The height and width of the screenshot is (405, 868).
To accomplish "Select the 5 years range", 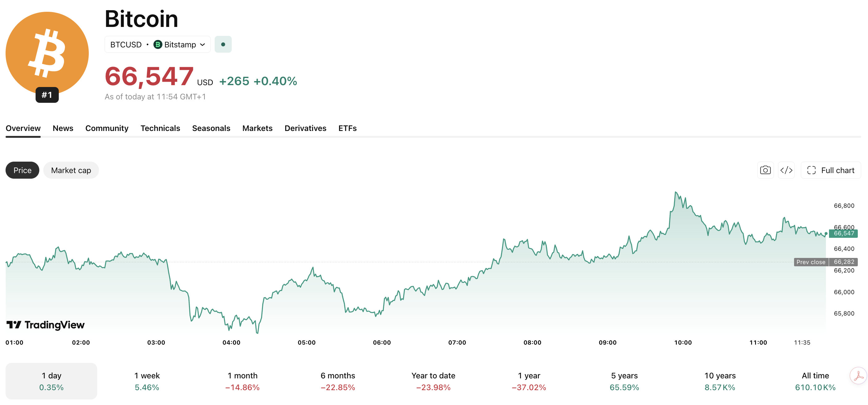I will point(624,381).
